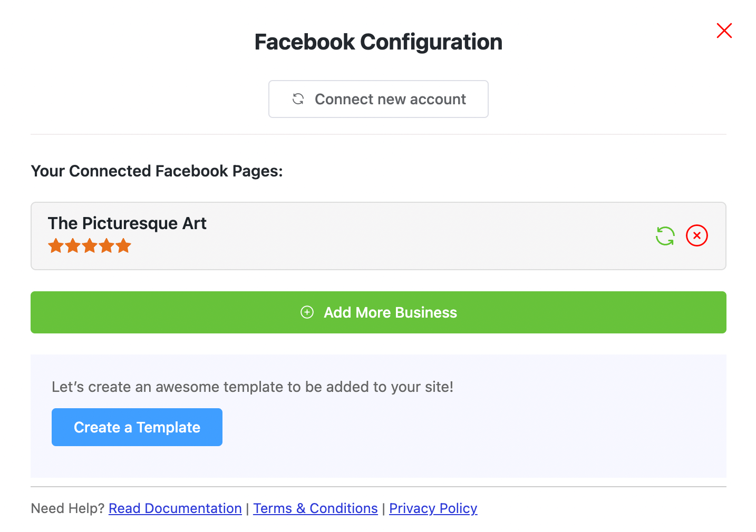Click the Facebook Configuration title
The width and height of the screenshot is (756, 532).
pyautogui.click(x=378, y=42)
